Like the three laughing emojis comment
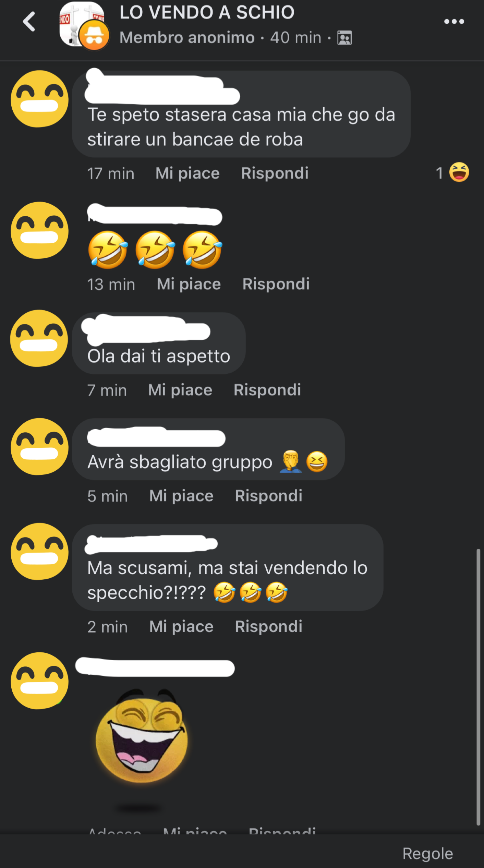 click(x=189, y=284)
